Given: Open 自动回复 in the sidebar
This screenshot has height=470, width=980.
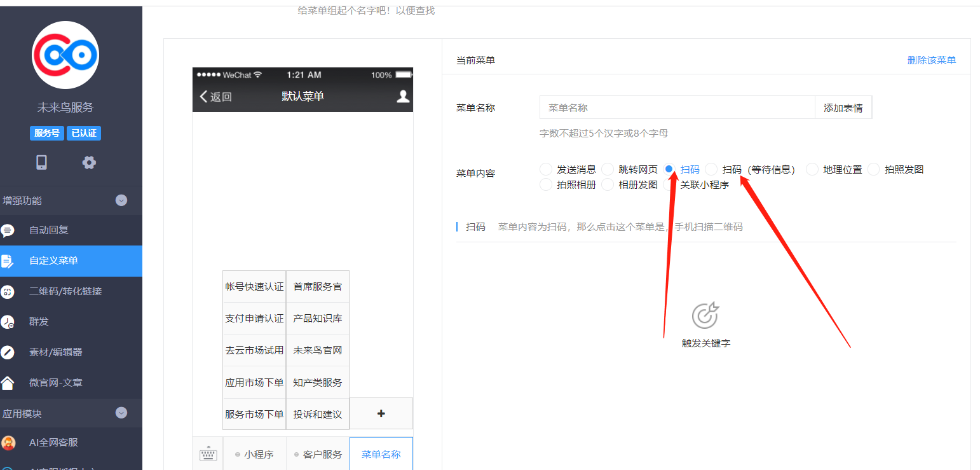Looking at the screenshot, I should tap(49, 230).
